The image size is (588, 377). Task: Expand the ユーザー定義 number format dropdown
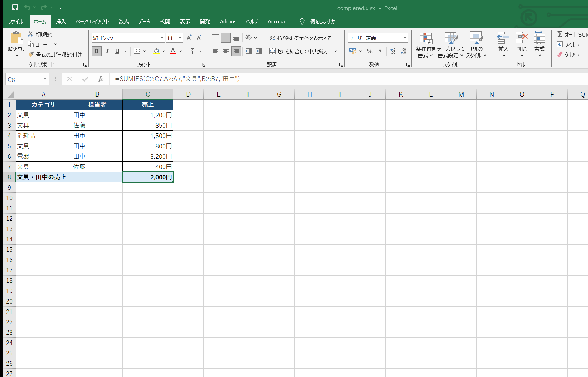pos(405,38)
